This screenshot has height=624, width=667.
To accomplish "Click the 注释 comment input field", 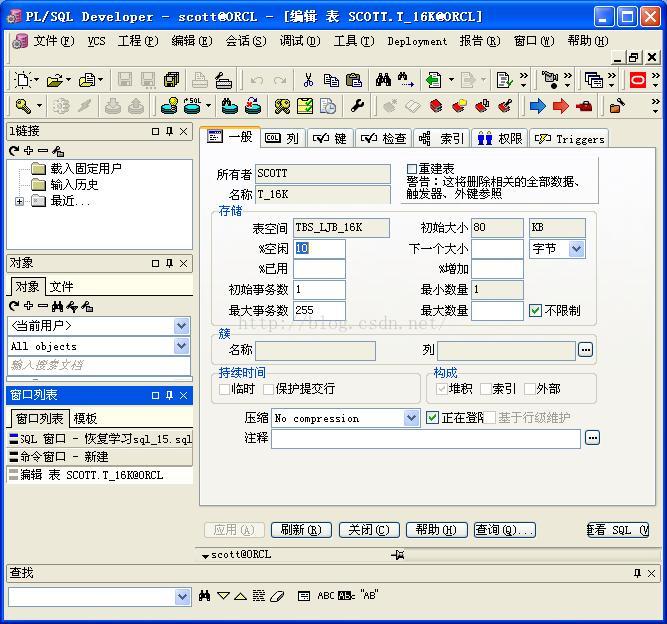I will (x=426, y=438).
